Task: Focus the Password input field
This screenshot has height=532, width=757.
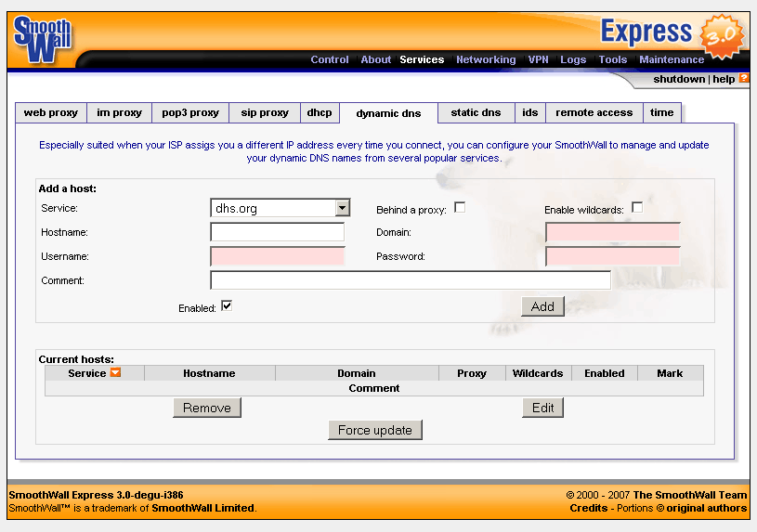Action: (x=613, y=256)
